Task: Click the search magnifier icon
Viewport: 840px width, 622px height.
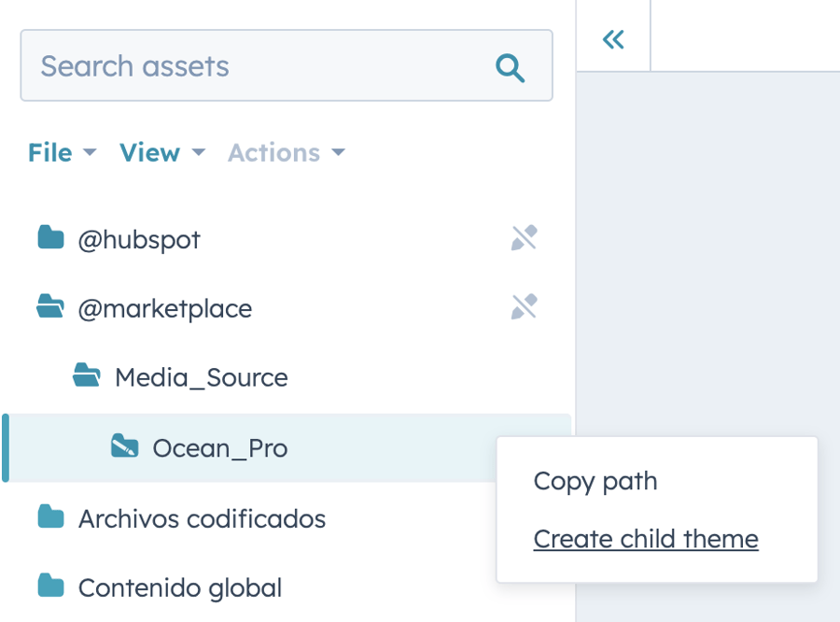Action: [510, 65]
